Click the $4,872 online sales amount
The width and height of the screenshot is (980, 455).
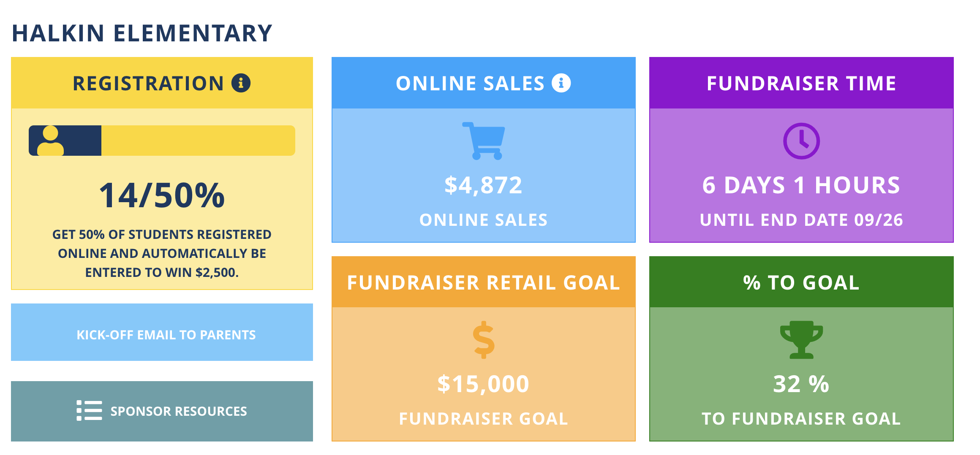[x=483, y=185]
